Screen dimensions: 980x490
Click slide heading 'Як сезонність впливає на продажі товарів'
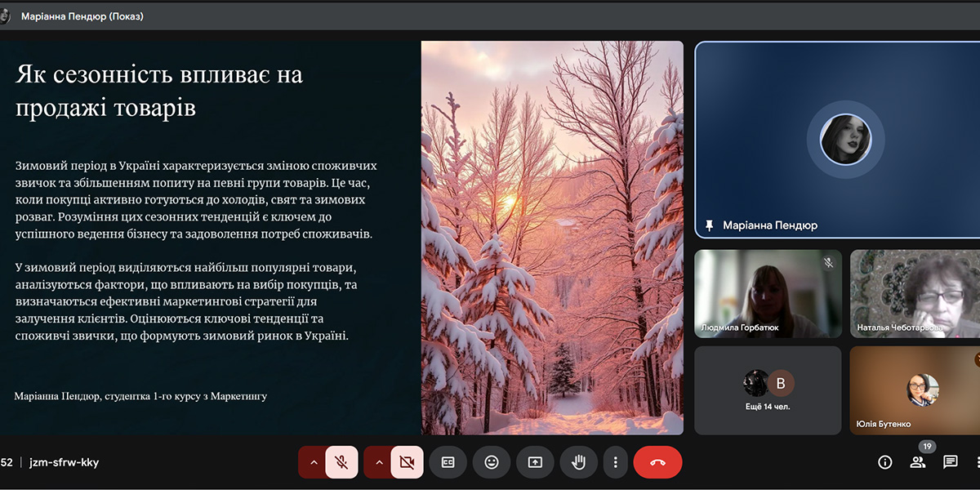click(x=159, y=91)
